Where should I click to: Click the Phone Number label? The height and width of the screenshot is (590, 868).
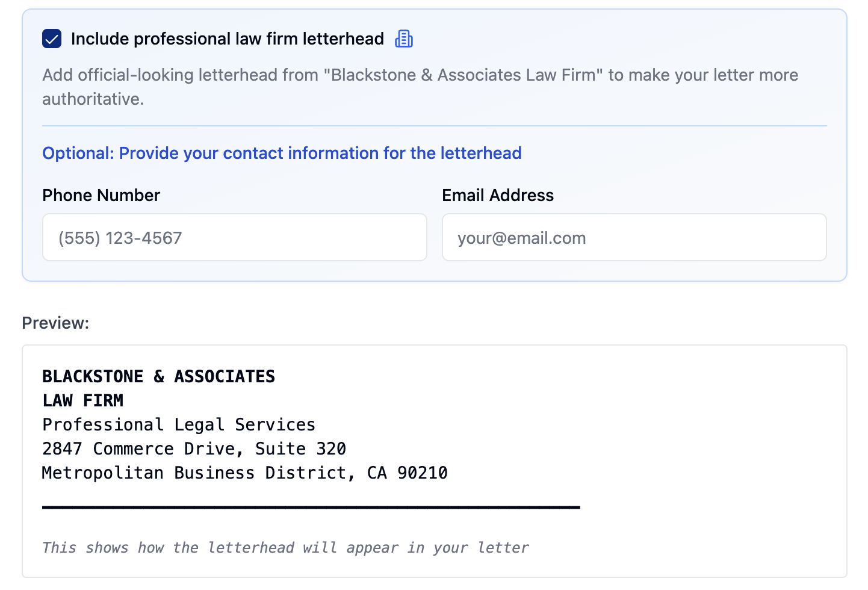(x=101, y=195)
